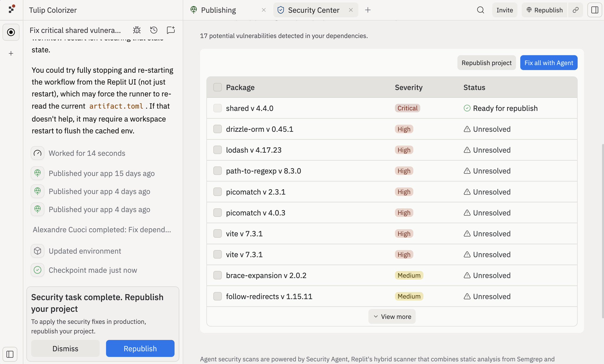Add a new tab with plus icon
Viewport: 604px width, 364px height.
click(x=368, y=10)
